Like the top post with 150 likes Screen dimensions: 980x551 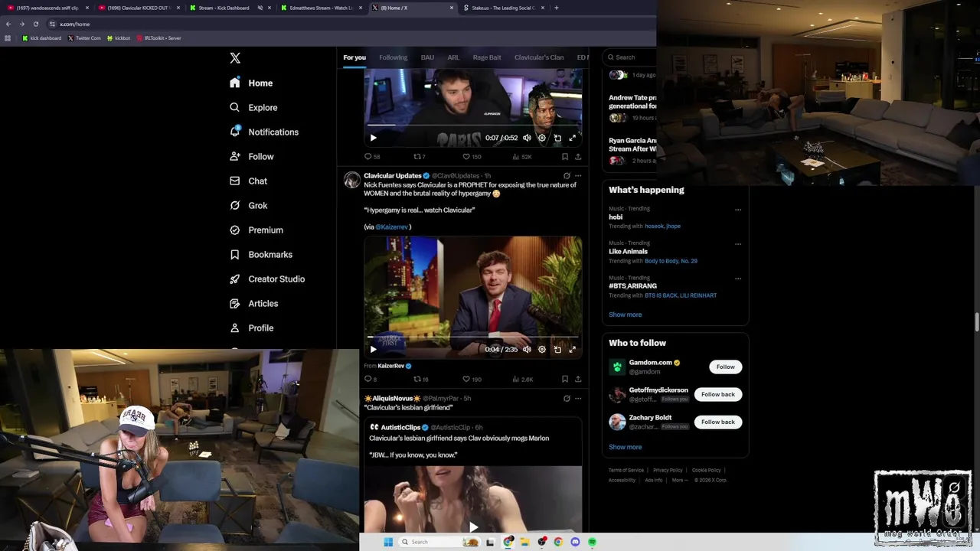tap(472, 157)
